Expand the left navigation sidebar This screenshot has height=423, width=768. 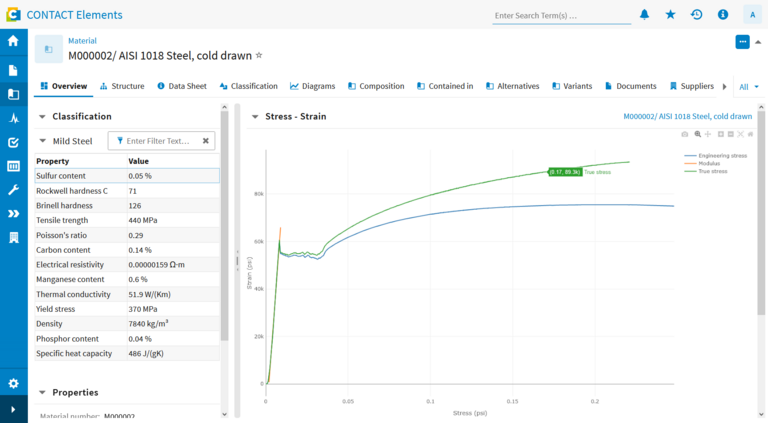point(13,409)
